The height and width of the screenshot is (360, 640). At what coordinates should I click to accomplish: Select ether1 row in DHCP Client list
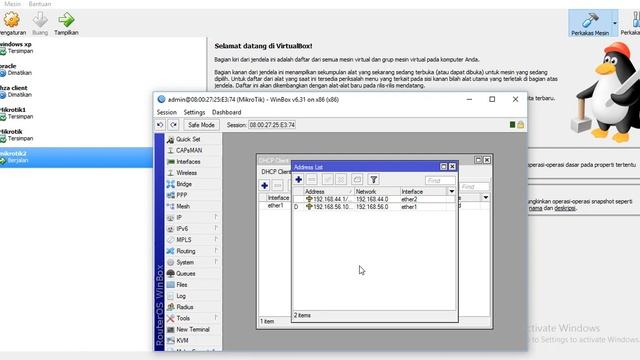[x=275, y=206]
